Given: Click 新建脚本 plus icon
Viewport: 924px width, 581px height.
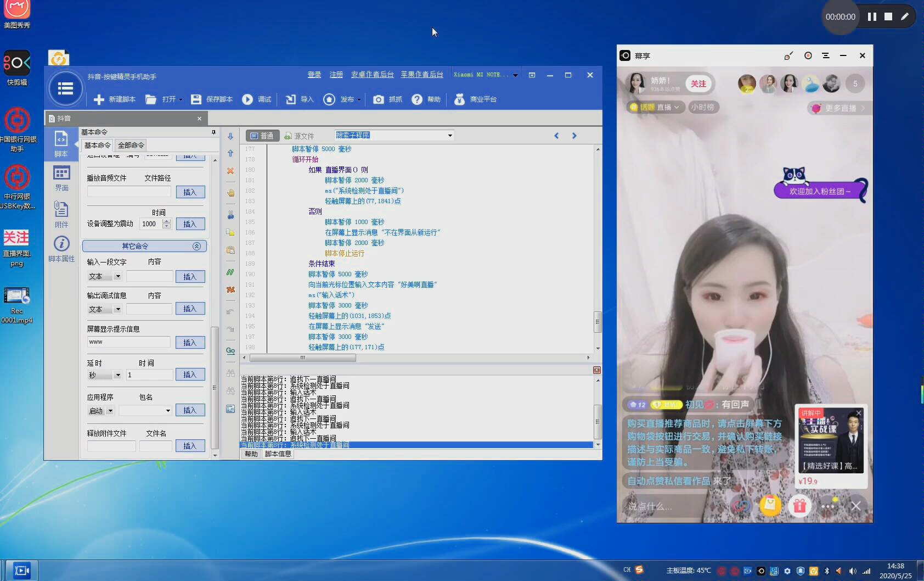Looking at the screenshot, I should pos(99,99).
